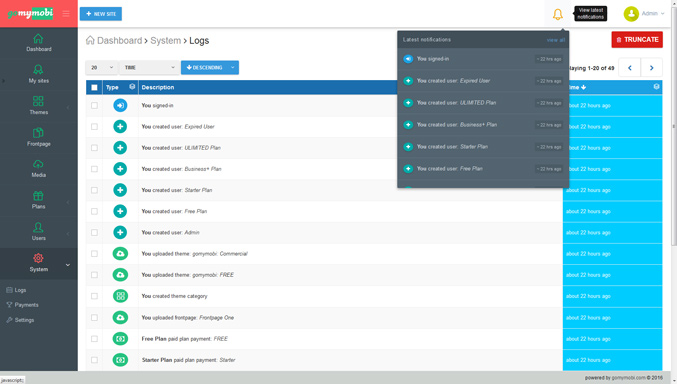Expand the Admin user menu
This screenshot has width=677, height=384.
[644, 14]
